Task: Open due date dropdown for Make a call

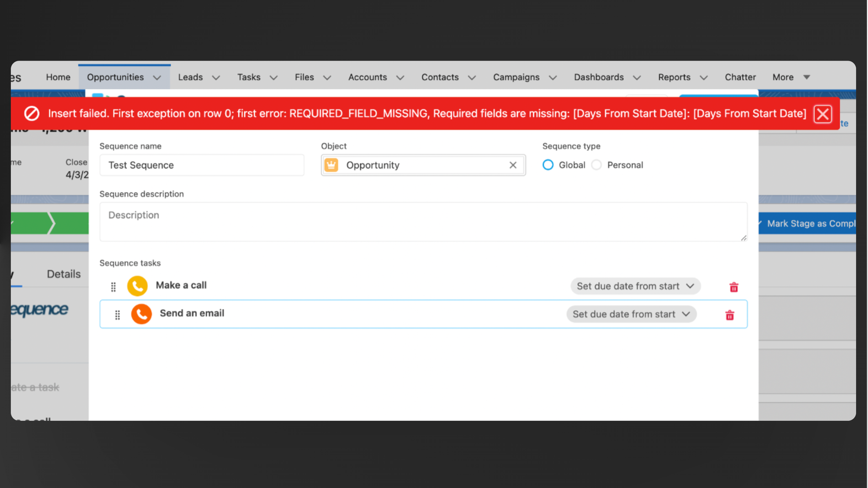Action: (635, 286)
